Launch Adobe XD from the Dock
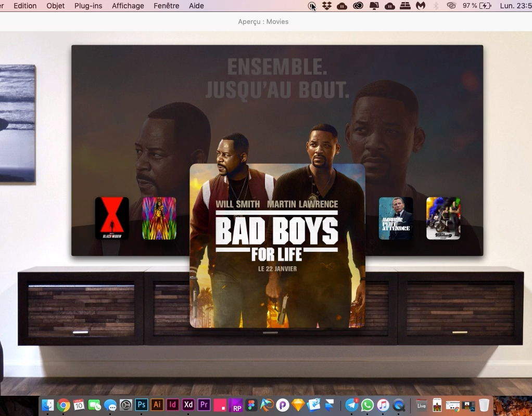The height and width of the screenshot is (416, 532). coord(188,405)
